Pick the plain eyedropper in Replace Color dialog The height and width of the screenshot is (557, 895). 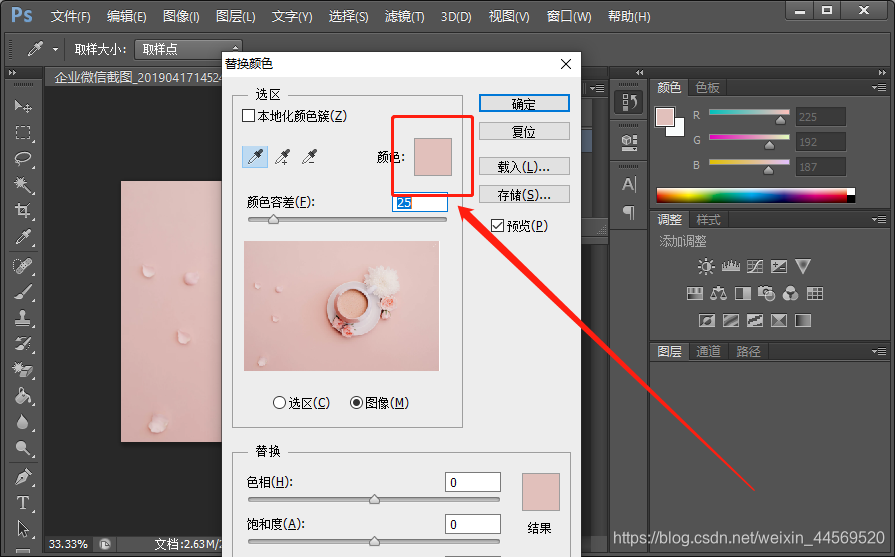[x=255, y=156]
